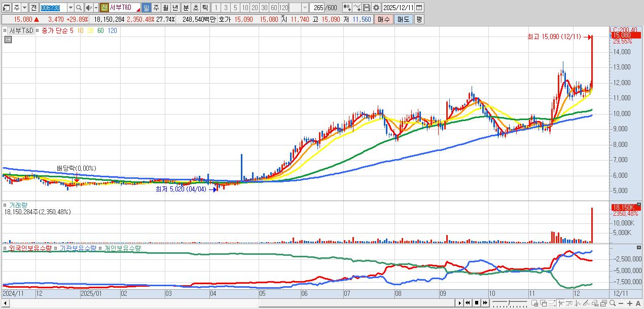The height and width of the screenshot is (309, 644).
Task: Click stop button in bottom controls
Action: 477,303
